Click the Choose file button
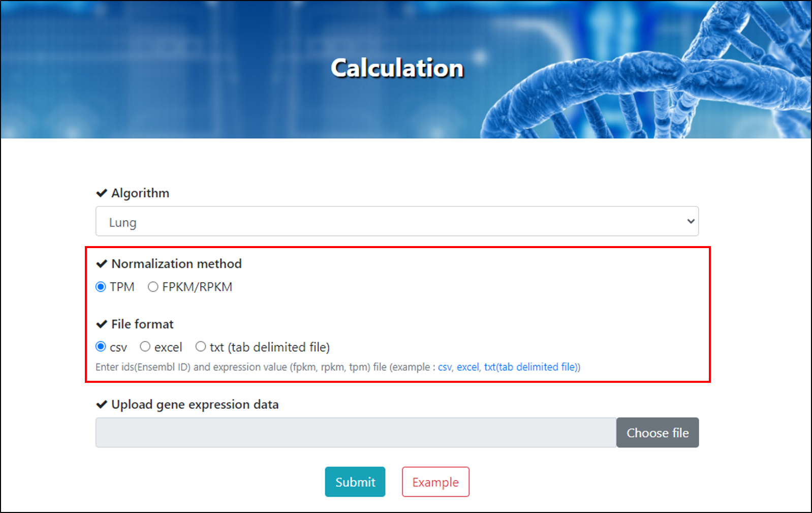The image size is (812, 513). tap(658, 433)
